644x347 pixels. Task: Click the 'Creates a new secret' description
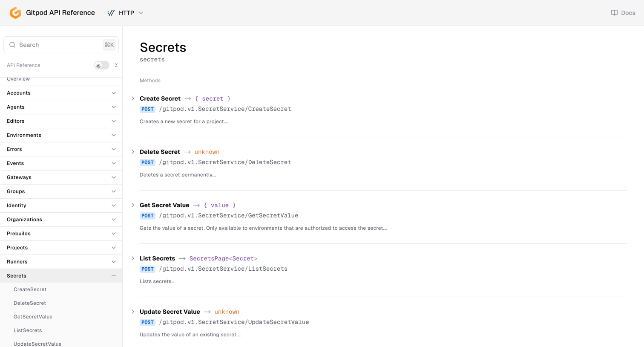tap(184, 121)
